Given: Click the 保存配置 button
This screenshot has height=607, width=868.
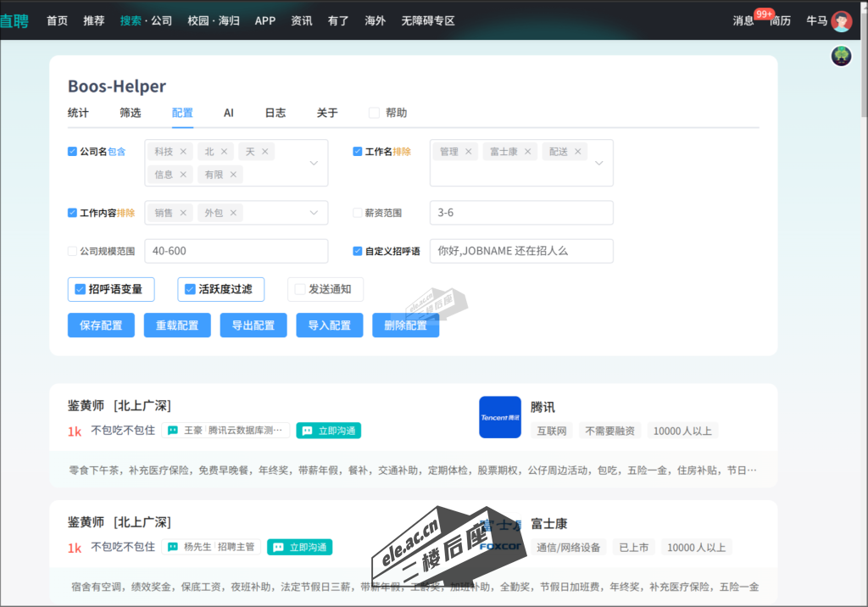Looking at the screenshot, I should click(101, 326).
